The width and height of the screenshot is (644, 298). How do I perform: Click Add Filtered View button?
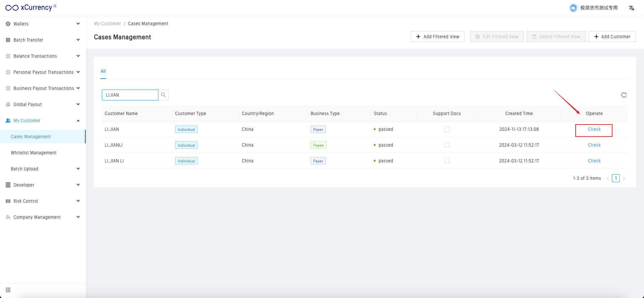[x=437, y=37]
